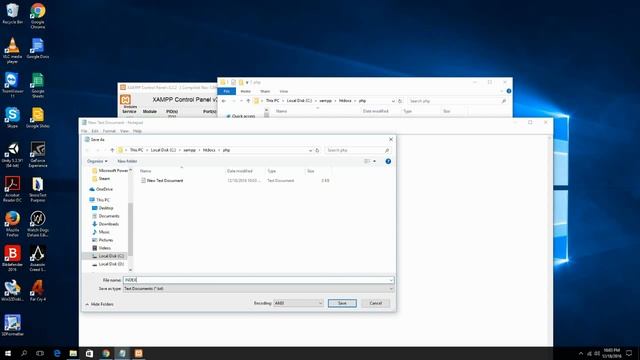Open the Organize dropdown in Save As

pos(97,161)
